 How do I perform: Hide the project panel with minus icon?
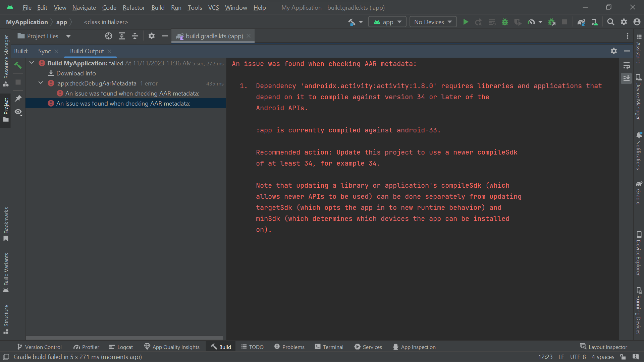click(164, 36)
